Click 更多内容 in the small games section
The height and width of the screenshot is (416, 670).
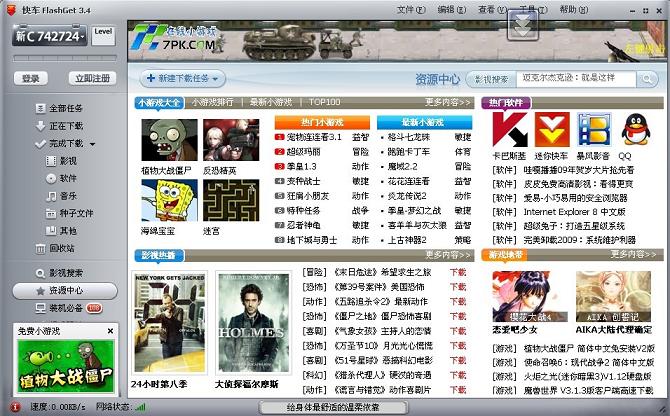(447, 103)
